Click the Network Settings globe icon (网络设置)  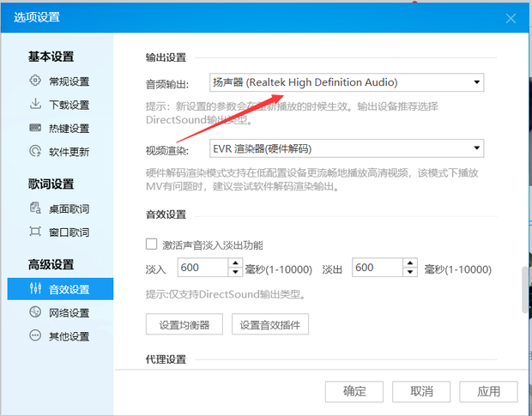tap(35, 312)
